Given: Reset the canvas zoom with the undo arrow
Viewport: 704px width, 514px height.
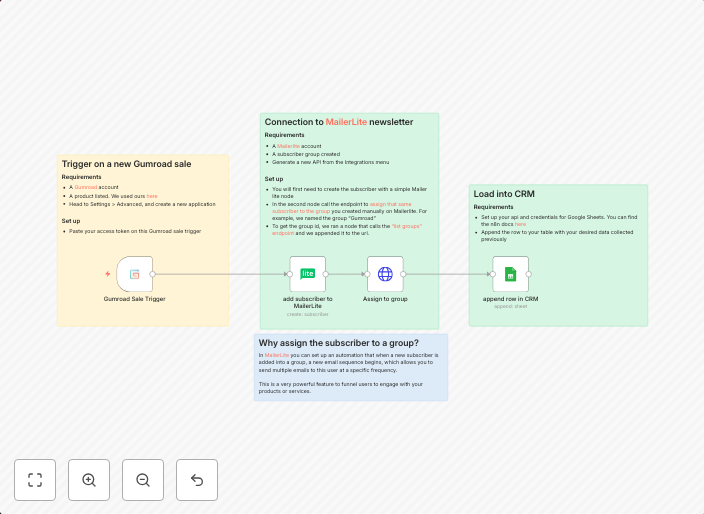Looking at the screenshot, I should pyautogui.click(x=197, y=480).
